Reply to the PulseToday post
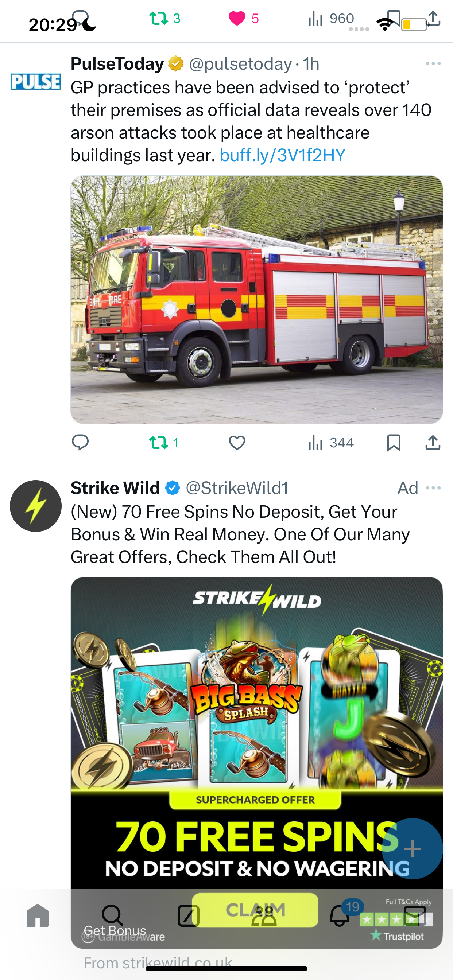Screen dimensions: 453x980 tap(80, 443)
